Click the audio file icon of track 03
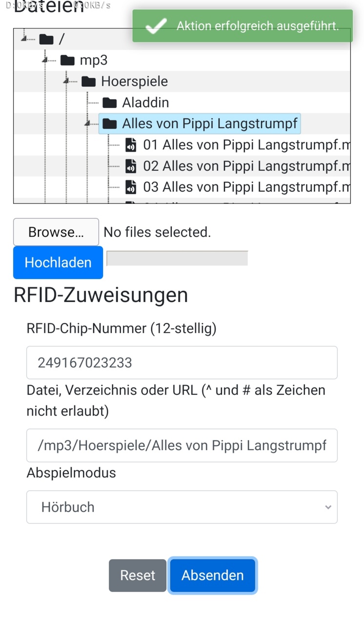This screenshot has width=364, height=625. click(131, 187)
